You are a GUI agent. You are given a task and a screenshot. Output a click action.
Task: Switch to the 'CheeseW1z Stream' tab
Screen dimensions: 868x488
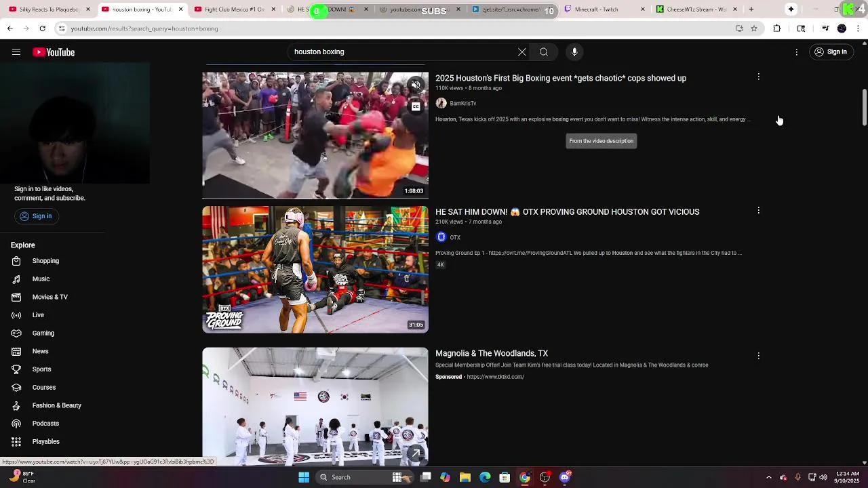pos(696,9)
